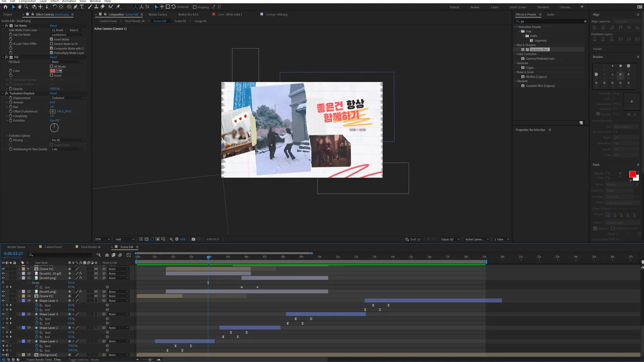Pick the Eraser tool
The height and width of the screenshot is (362, 644).
[x=103, y=7]
